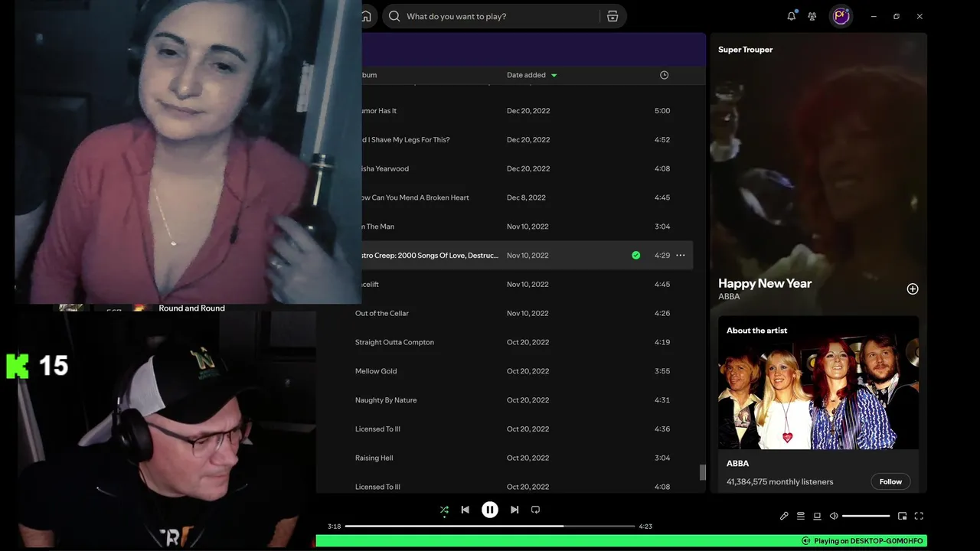Image resolution: width=980 pixels, height=551 pixels.
Task: Open Connect to a device icon
Action: (817, 516)
